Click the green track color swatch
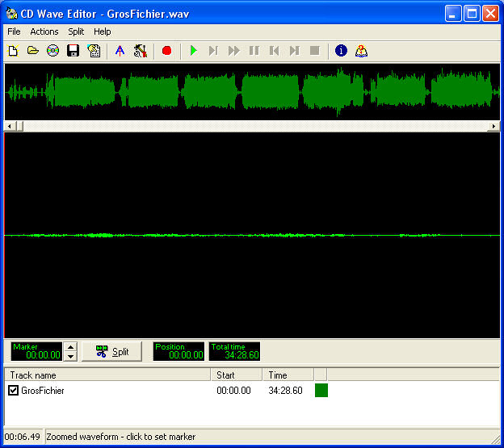Viewport: 504px width, 448px height. pos(321,391)
